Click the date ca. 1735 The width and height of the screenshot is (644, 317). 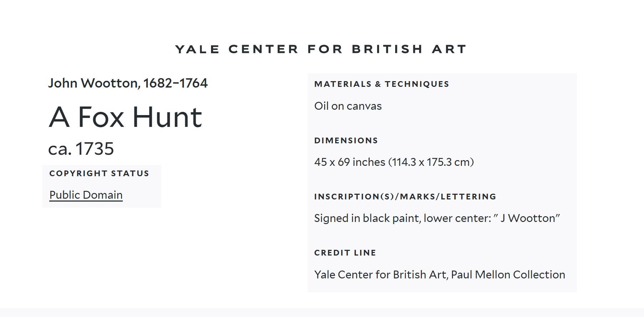click(81, 149)
